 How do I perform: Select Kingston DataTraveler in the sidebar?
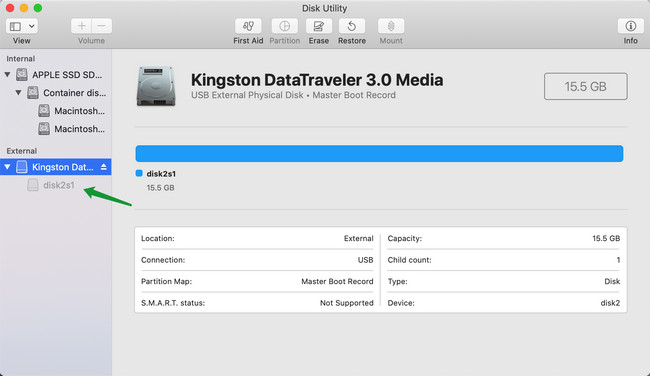56,167
